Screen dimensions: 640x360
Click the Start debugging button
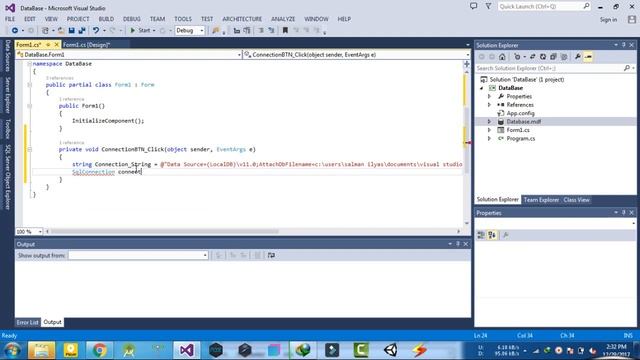click(x=140, y=31)
